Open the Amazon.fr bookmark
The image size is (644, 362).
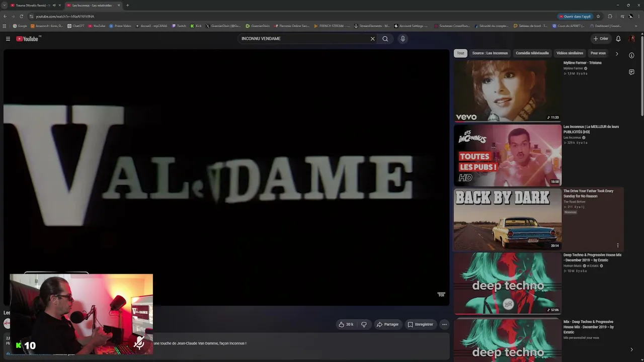point(47,26)
